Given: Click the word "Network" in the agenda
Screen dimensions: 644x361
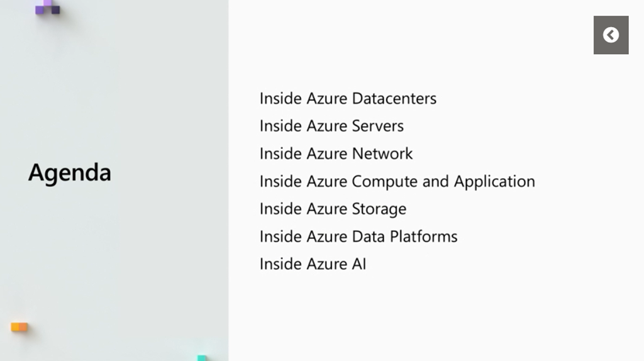Looking at the screenshot, I should click(x=382, y=154).
